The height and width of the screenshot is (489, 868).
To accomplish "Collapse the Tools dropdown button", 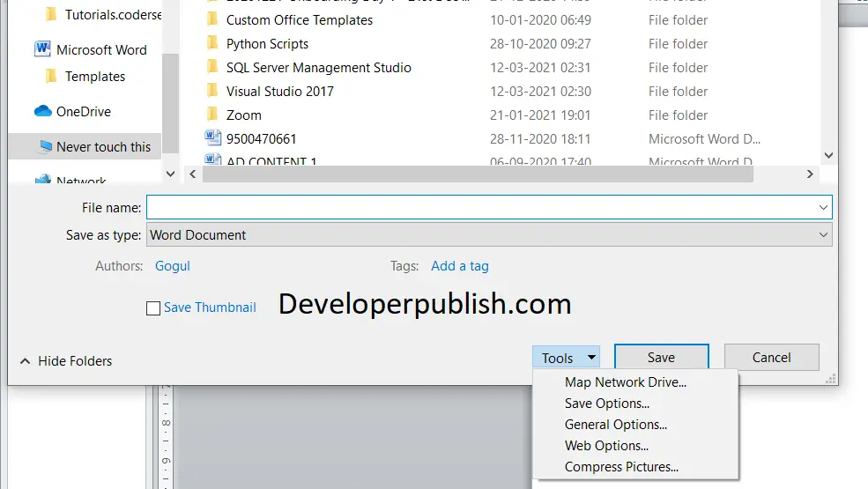I will coord(566,358).
